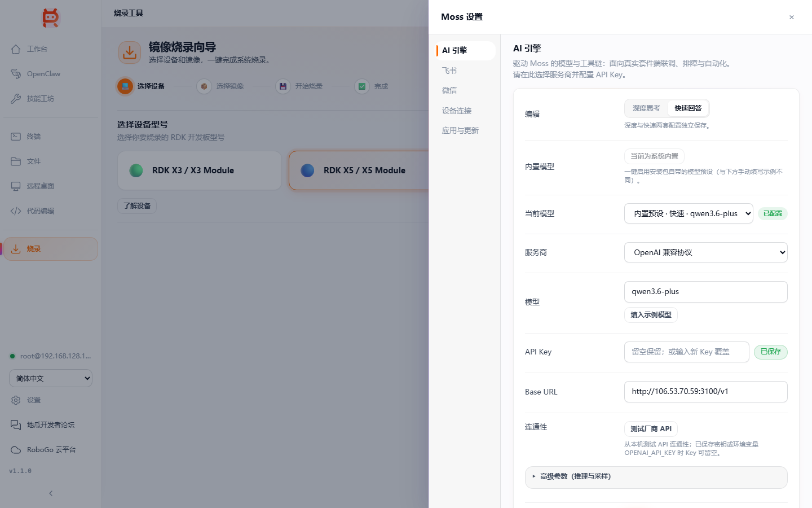Select the 飞书 settings tab
812x508 pixels.
(x=466, y=71)
